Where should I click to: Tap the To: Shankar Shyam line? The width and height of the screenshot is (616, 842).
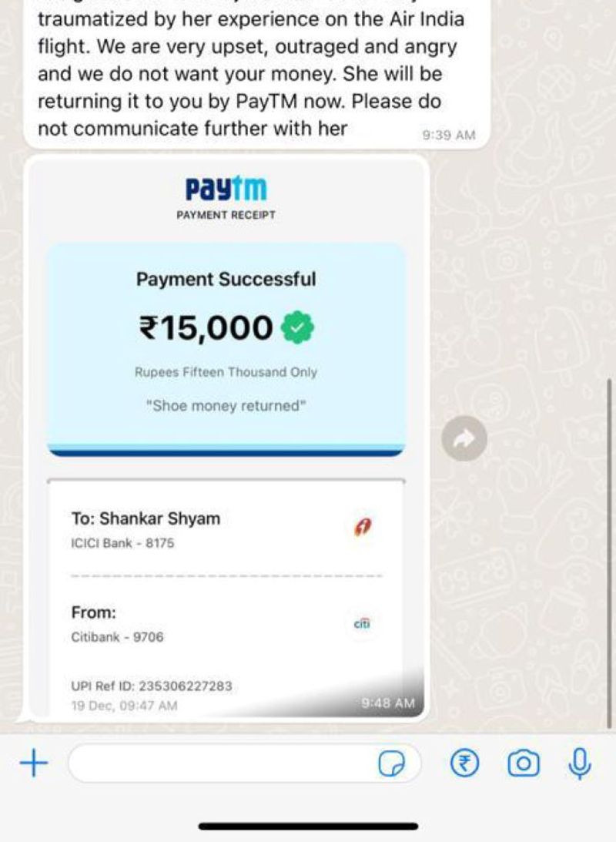point(146,518)
